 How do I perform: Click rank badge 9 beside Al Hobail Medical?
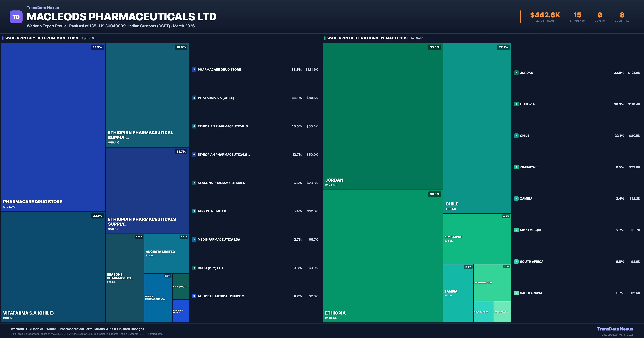click(x=194, y=296)
